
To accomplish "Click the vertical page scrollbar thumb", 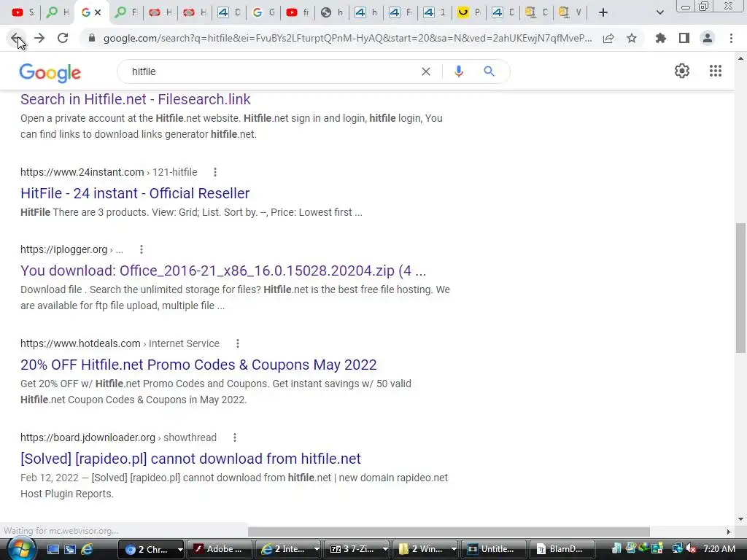I will (740, 287).
